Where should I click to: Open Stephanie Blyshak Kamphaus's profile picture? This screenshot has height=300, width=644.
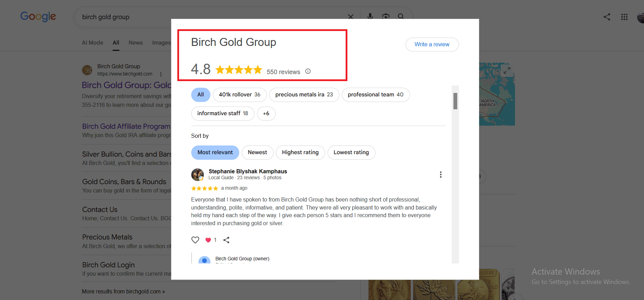coord(198,175)
